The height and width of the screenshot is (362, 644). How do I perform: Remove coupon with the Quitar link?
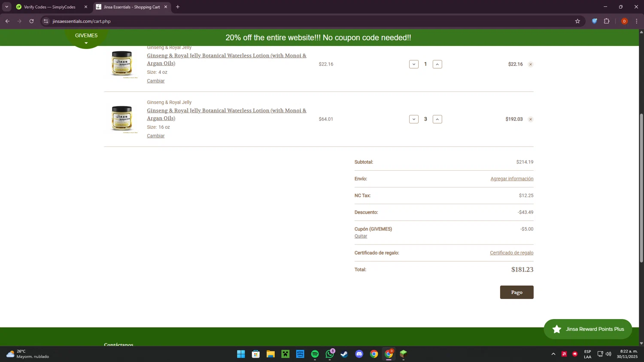point(361,236)
